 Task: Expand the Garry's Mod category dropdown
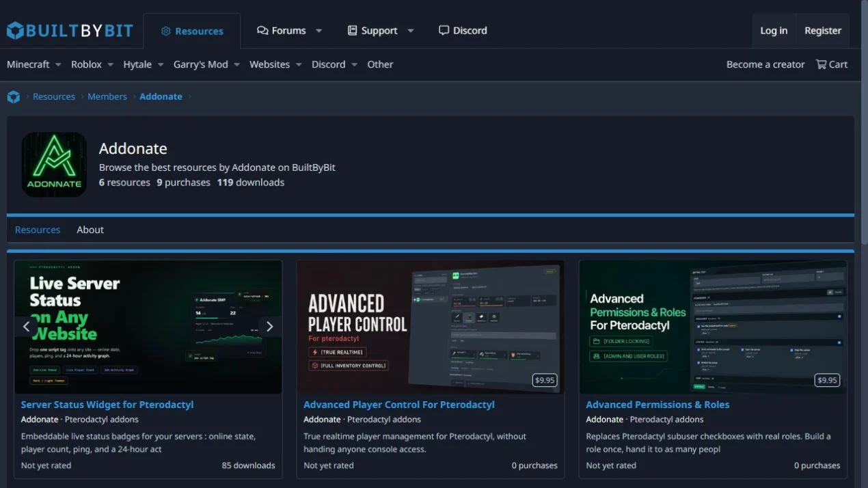236,65
